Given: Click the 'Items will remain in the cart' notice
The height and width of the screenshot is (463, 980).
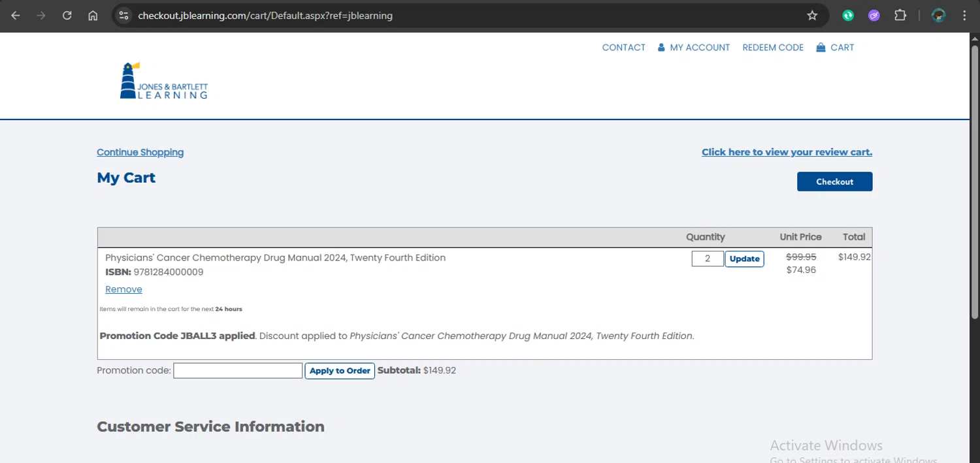Looking at the screenshot, I should (171, 309).
